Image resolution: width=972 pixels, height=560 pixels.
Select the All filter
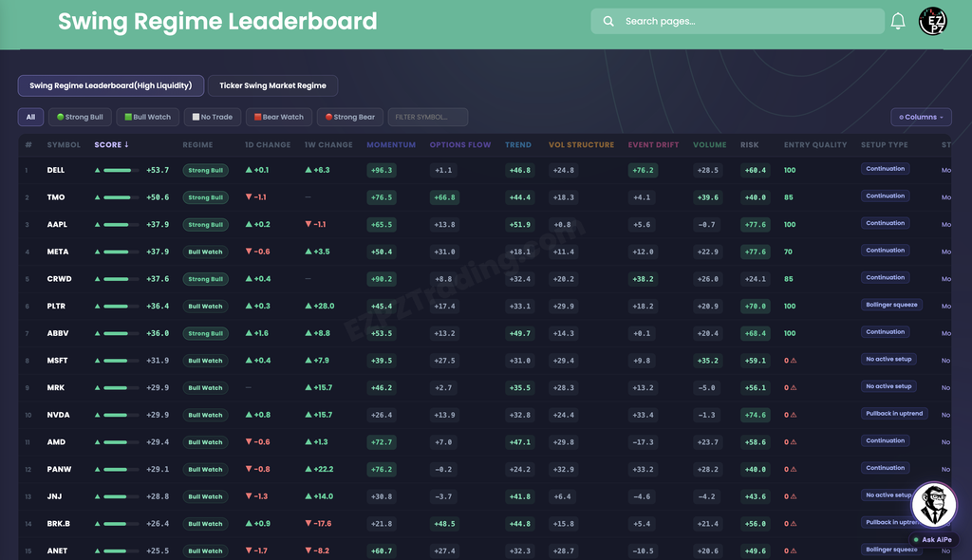point(30,117)
